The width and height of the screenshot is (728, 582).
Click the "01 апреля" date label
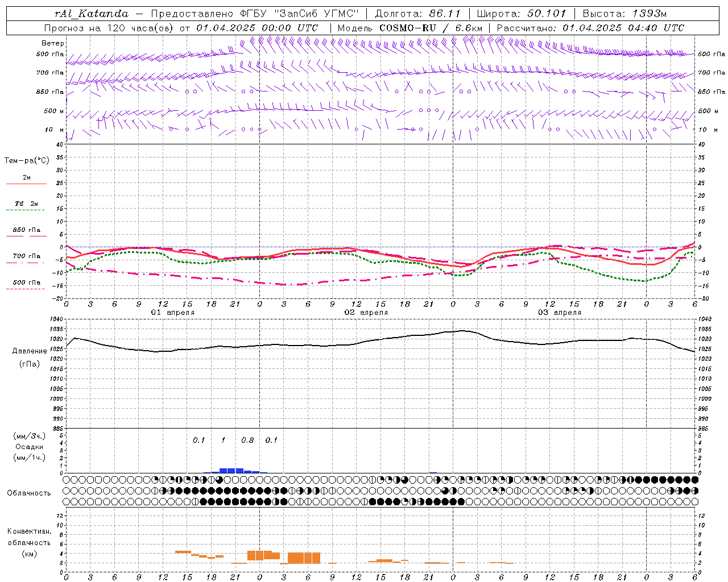point(173,313)
